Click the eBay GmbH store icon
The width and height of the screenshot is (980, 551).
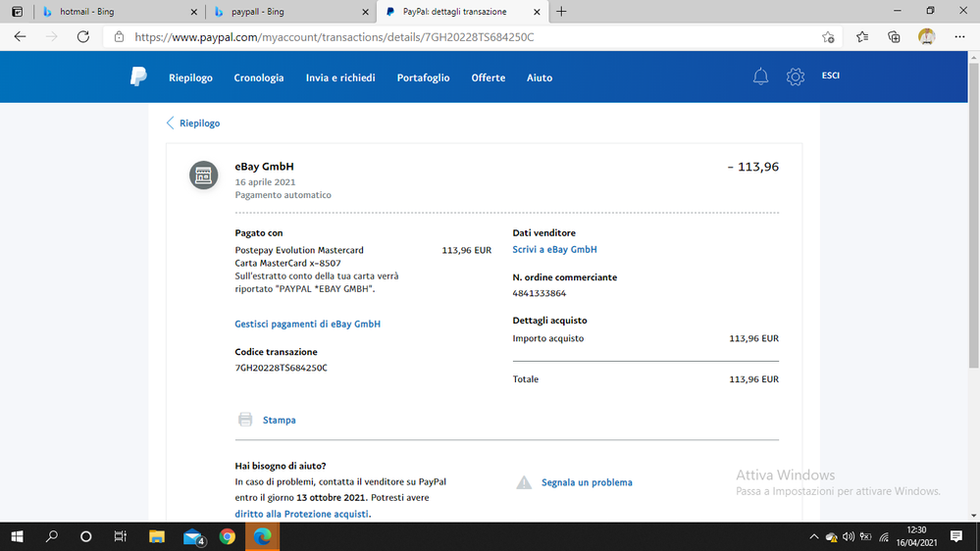tap(204, 175)
